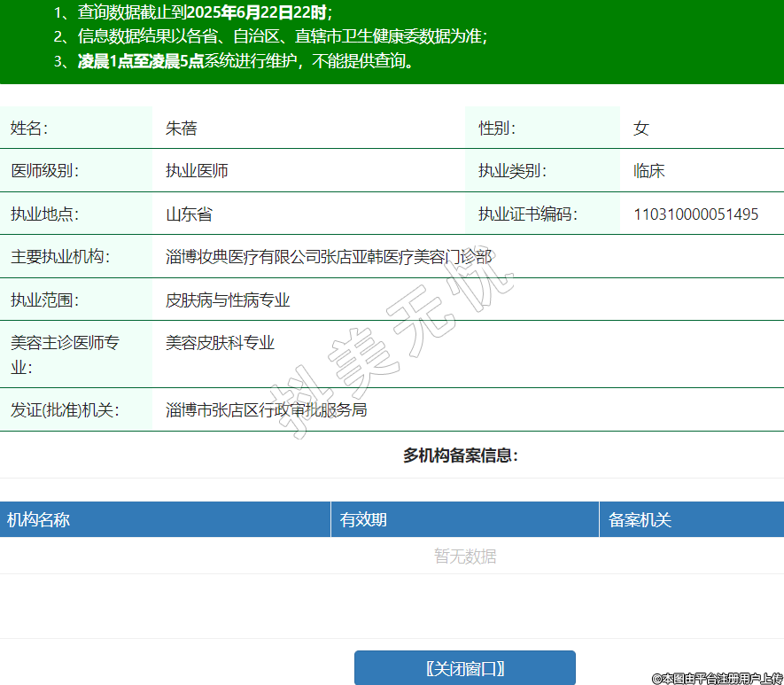Click the 皮肤病与性病专业 practice scope value
The height and width of the screenshot is (685, 784).
coord(228,300)
